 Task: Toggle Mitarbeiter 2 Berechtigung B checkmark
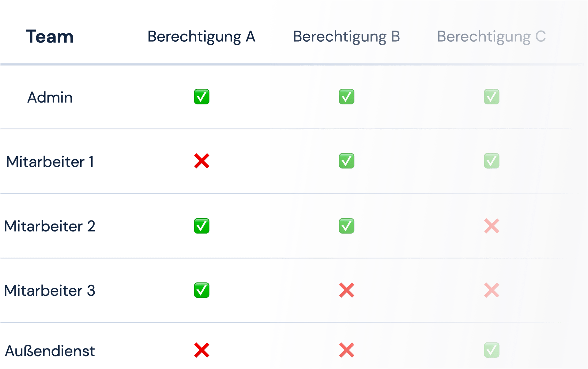point(347,226)
